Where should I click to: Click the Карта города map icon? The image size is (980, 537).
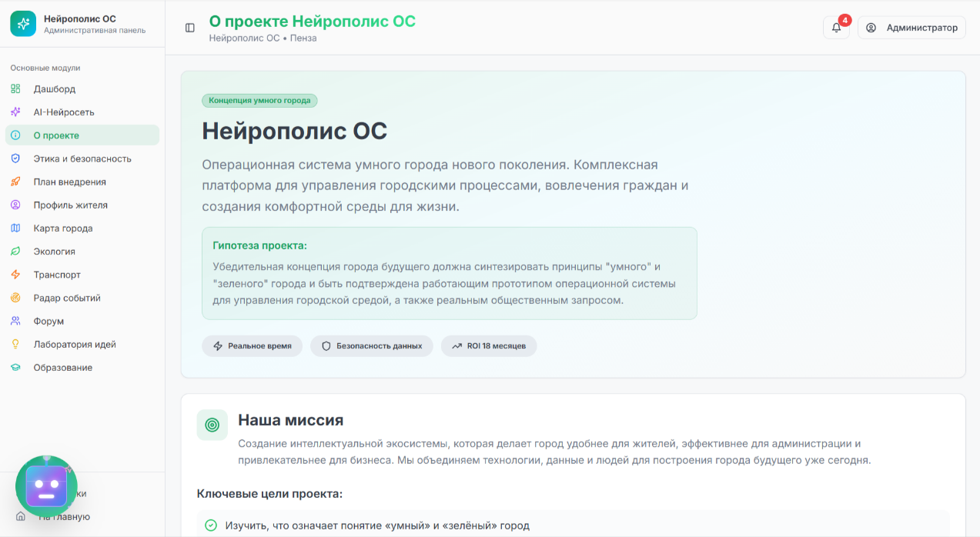point(15,228)
